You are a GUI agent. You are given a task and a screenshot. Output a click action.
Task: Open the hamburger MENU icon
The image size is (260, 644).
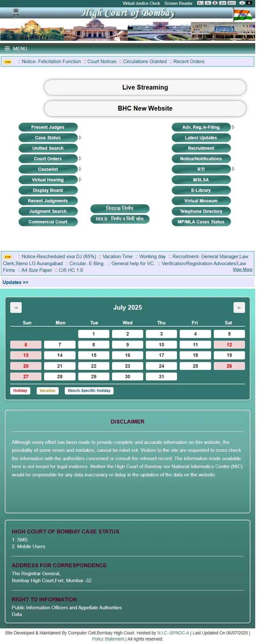tap(7, 49)
